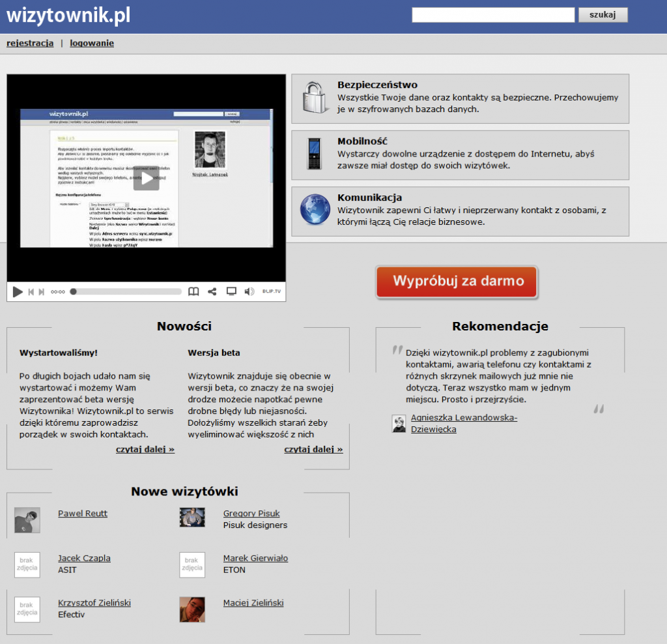Click the video share icon
The width and height of the screenshot is (667, 644).
click(x=211, y=291)
